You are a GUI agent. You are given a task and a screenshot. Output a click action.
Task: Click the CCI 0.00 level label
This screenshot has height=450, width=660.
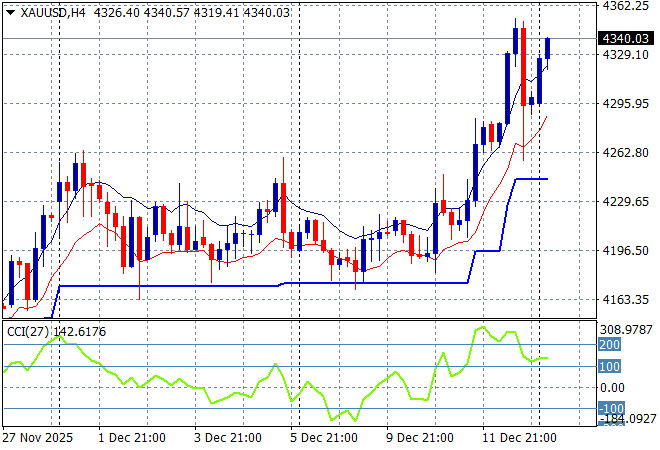613,388
